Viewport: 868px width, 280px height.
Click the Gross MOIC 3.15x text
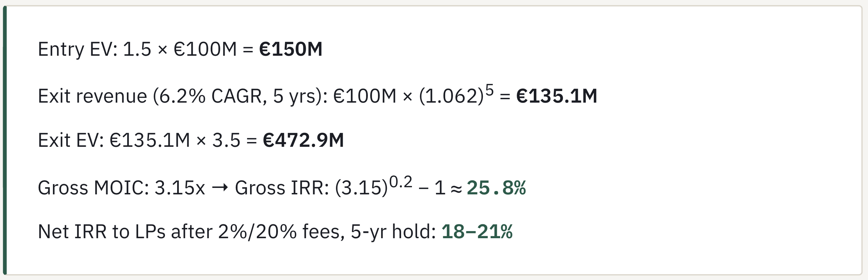click(121, 188)
